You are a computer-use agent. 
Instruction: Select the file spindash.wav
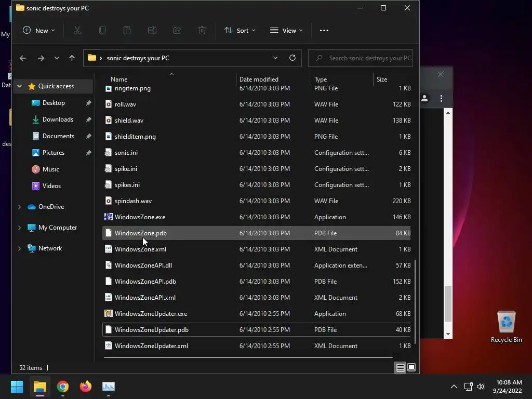click(256, 201)
